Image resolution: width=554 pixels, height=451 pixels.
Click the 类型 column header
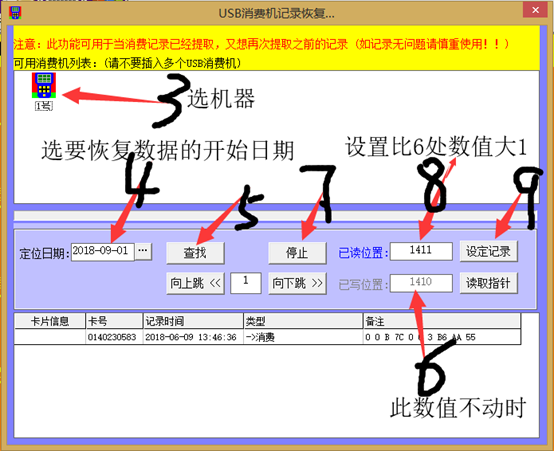point(303,321)
